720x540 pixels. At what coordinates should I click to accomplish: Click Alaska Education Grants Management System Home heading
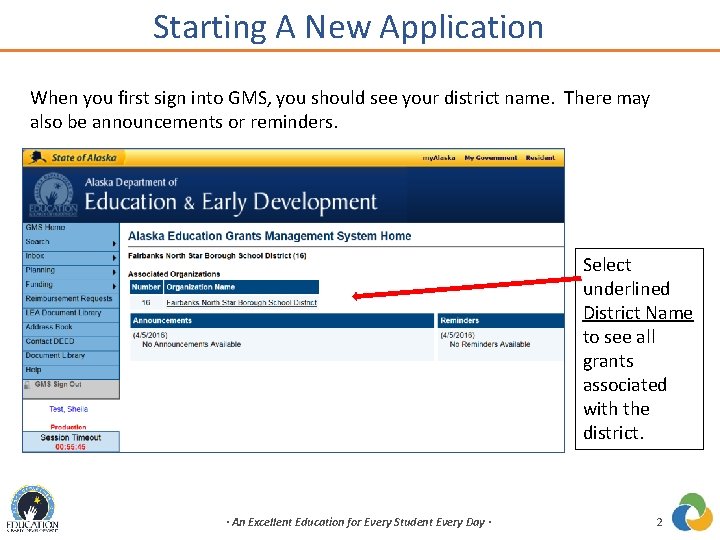click(270, 236)
